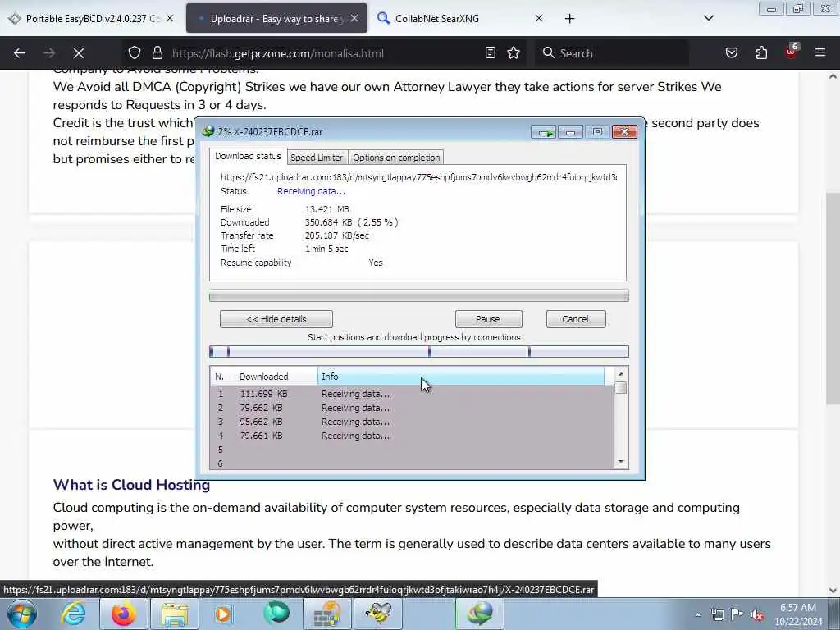This screenshot has width=840, height=630.
Task: Launch Internet Explorer from taskbar
Action: pos(73,614)
